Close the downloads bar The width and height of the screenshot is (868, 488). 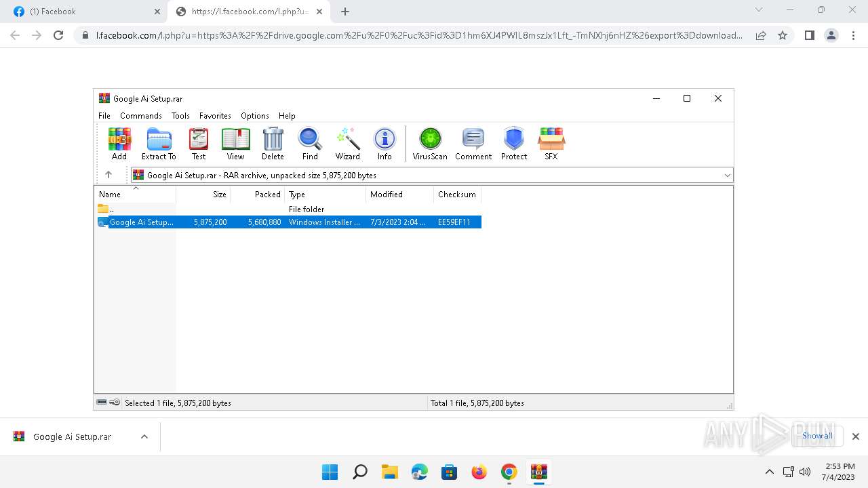pos(856,437)
